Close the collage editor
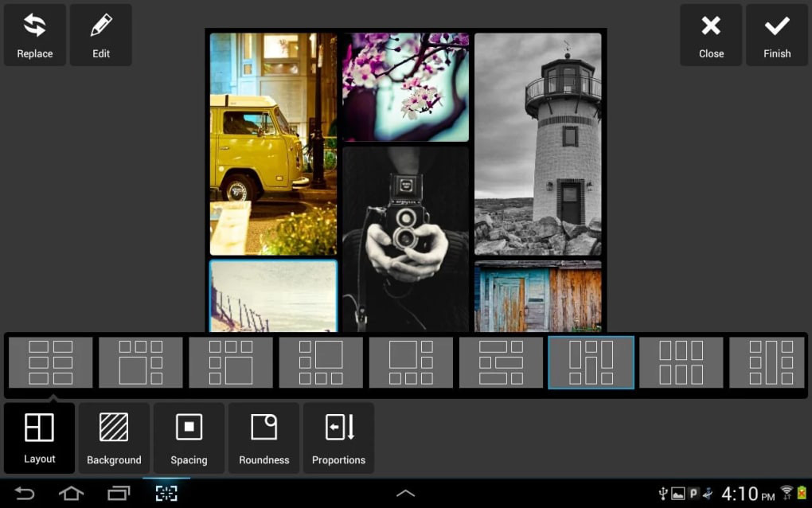 tap(711, 35)
